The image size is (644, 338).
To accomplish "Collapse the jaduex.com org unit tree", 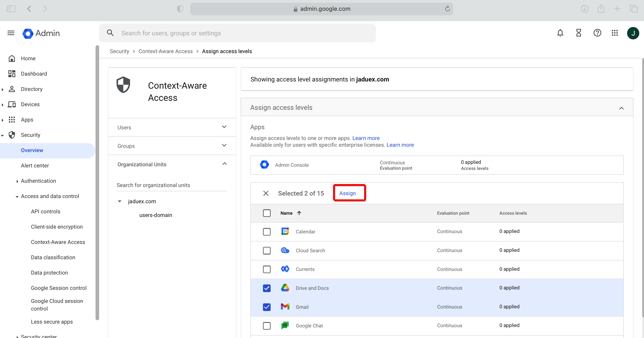I will click(x=119, y=201).
